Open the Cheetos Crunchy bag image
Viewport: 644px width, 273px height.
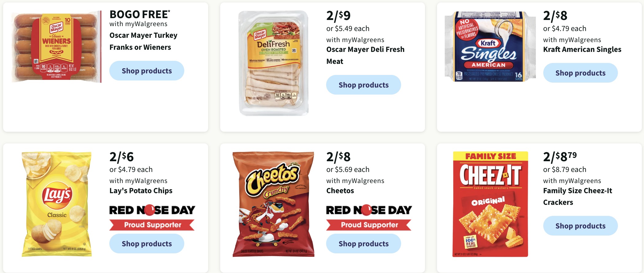pos(273,204)
